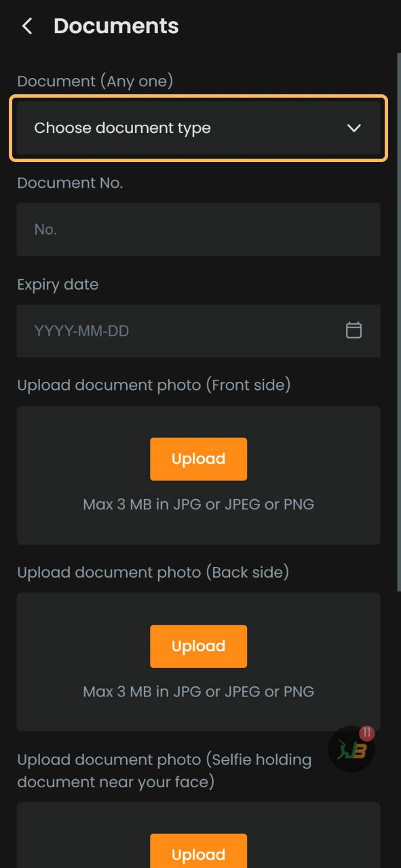Image resolution: width=401 pixels, height=868 pixels.
Task: Tap the Documents screen title
Action: pos(115,26)
